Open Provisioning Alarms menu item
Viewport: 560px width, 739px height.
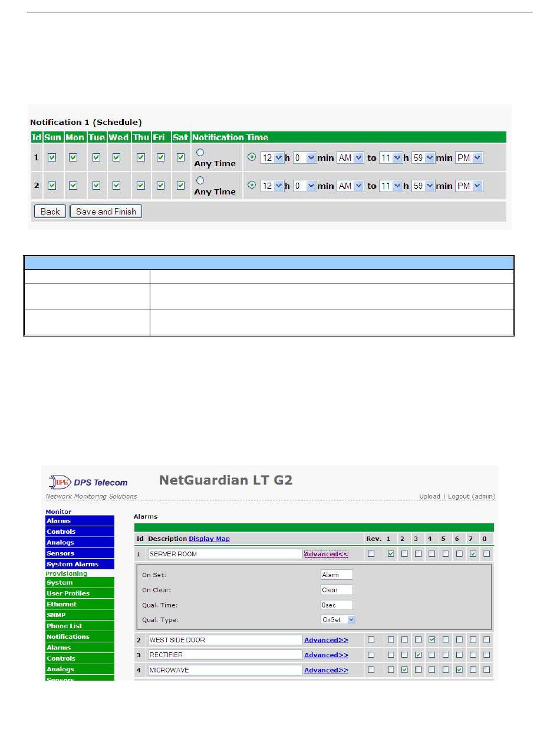[80, 648]
